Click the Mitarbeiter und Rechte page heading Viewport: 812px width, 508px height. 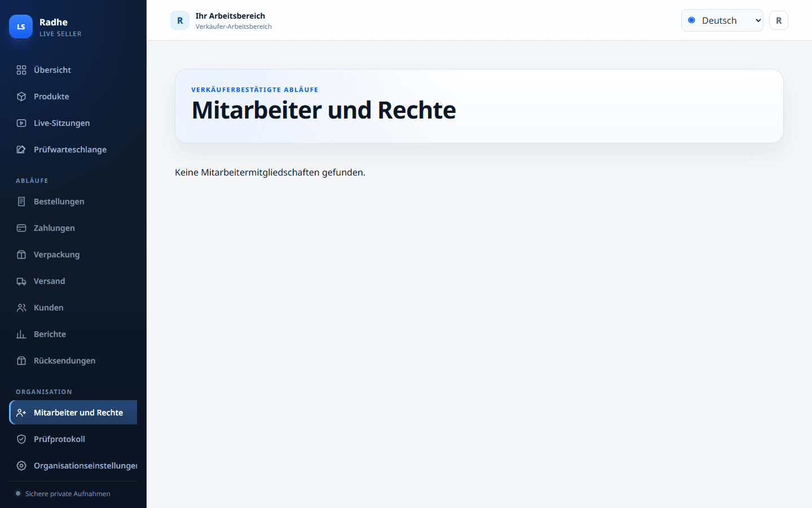(324, 110)
